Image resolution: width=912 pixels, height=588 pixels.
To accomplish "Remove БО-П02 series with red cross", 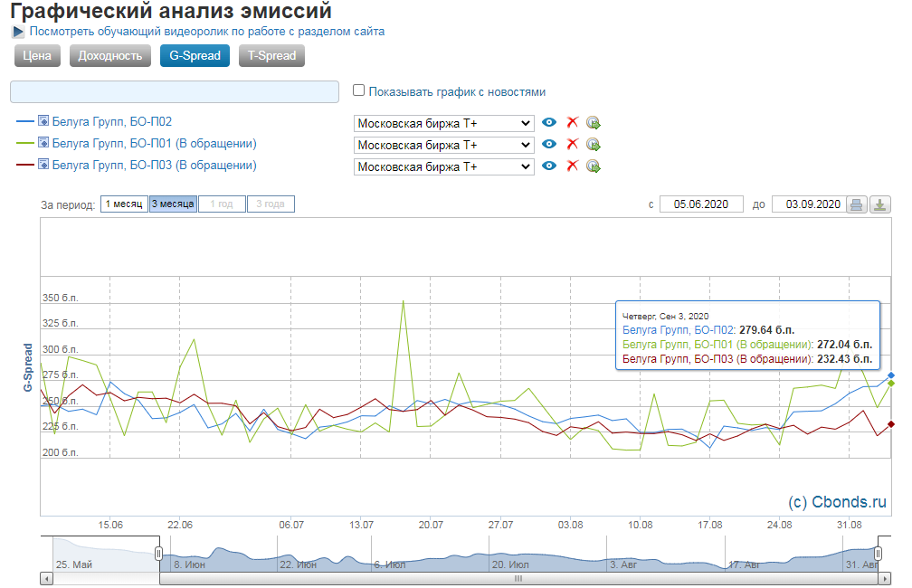I will coord(573,122).
